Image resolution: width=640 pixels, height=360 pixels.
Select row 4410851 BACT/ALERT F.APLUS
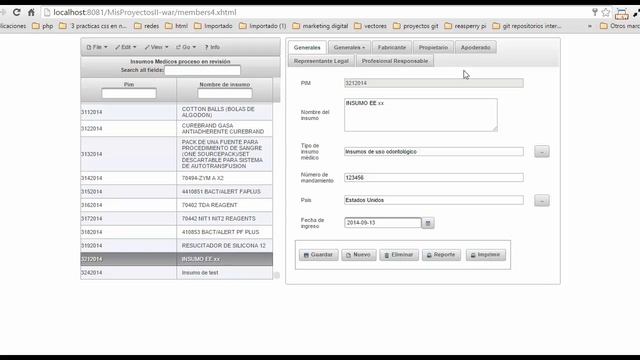pyautogui.click(x=176, y=192)
